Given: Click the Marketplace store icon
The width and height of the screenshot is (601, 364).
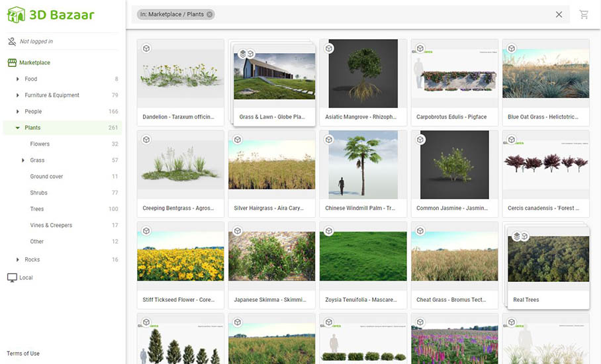Looking at the screenshot, I should tap(12, 63).
